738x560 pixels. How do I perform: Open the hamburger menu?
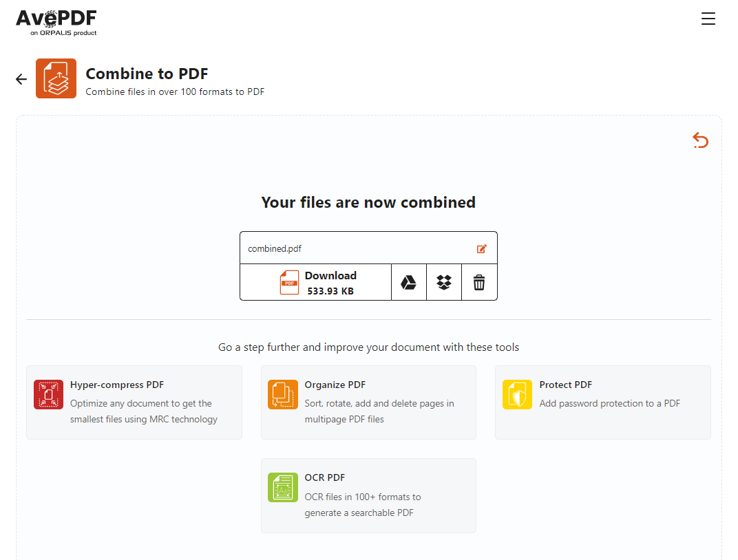(708, 19)
